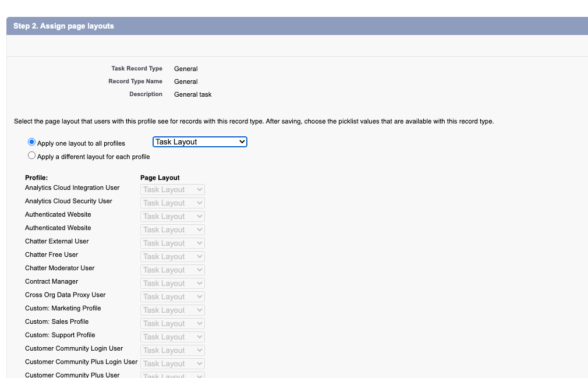Viewport: 588px width, 378px height.
Task: Open Analytics Cloud Security User layout dropdown
Action: click(x=172, y=203)
